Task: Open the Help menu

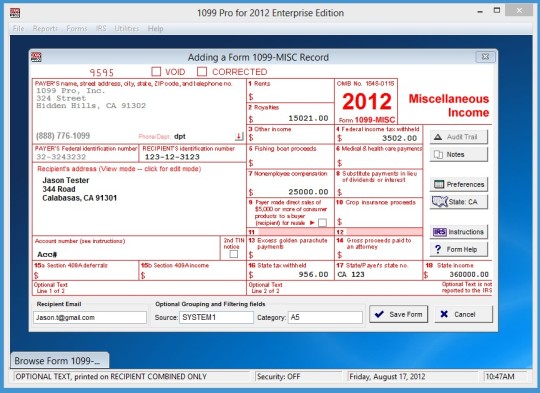Action: click(x=155, y=29)
